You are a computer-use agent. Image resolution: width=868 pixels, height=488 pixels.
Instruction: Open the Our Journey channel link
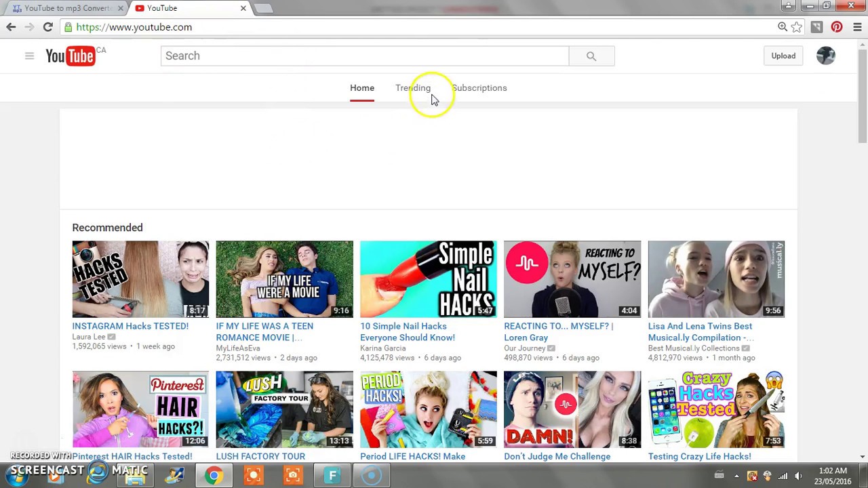click(525, 348)
